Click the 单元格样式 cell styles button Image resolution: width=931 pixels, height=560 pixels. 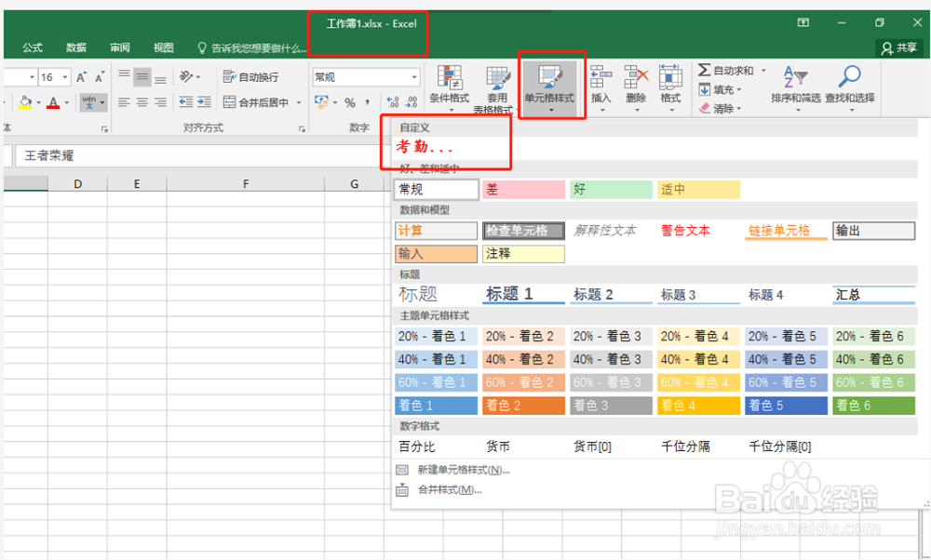click(549, 87)
